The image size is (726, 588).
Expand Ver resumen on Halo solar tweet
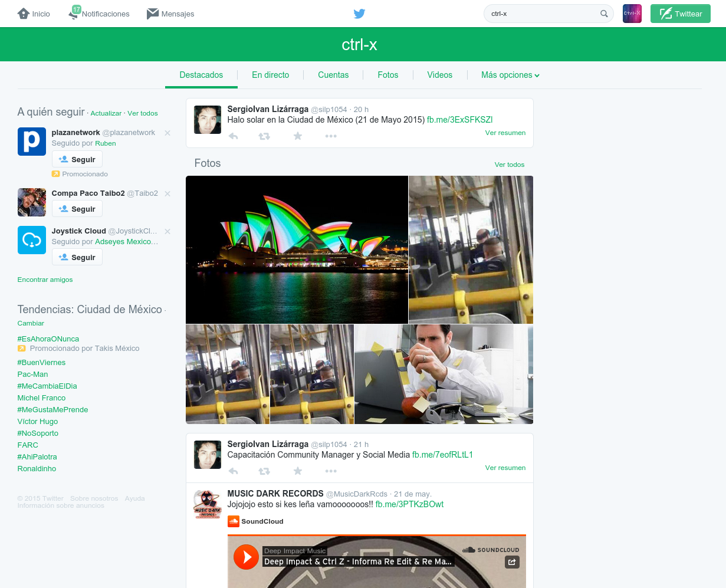[505, 133]
